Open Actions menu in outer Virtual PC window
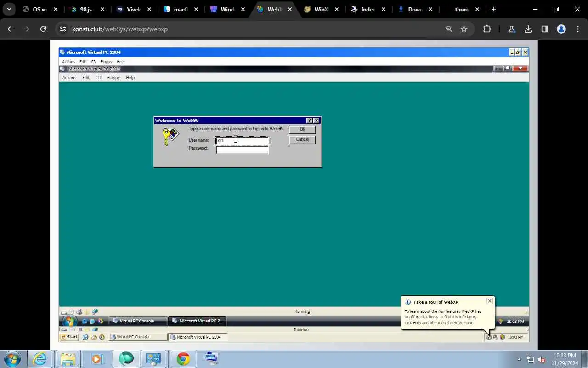The image size is (588, 368). pos(68,62)
